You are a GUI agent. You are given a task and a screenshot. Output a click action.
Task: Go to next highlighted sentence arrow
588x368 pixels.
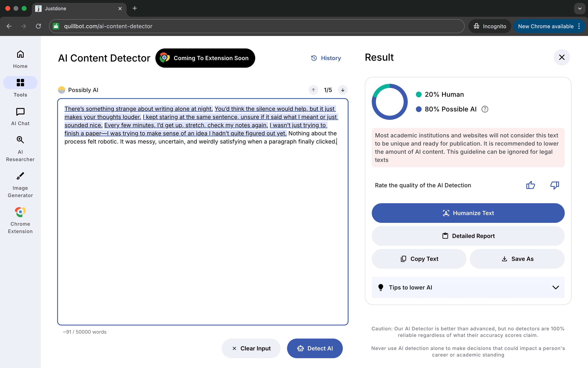click(343, 90)
